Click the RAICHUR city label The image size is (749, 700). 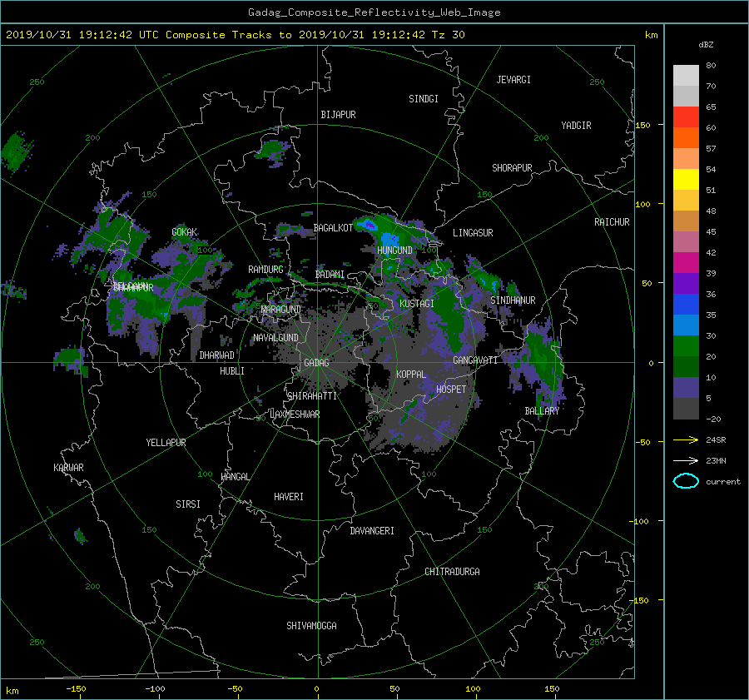tap(612, 221)
